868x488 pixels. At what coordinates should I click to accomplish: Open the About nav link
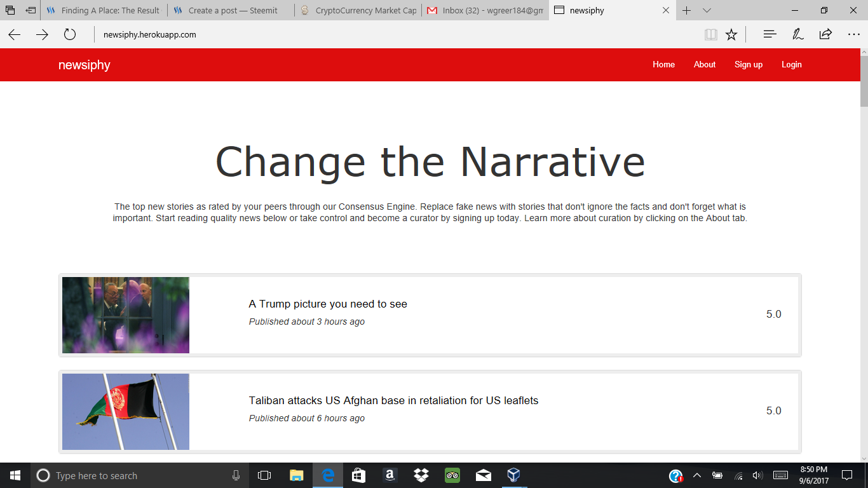click(x=705, y=64)
